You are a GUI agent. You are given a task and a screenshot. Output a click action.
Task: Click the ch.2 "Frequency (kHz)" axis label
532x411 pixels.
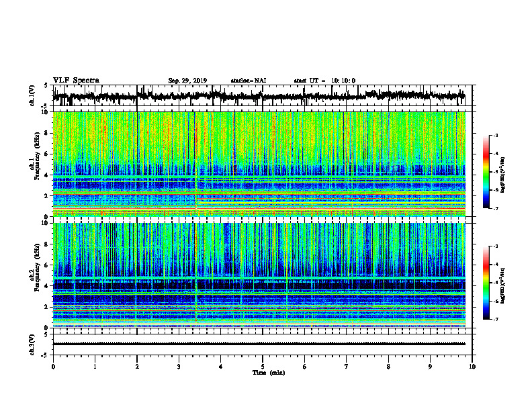click(36, 267)
